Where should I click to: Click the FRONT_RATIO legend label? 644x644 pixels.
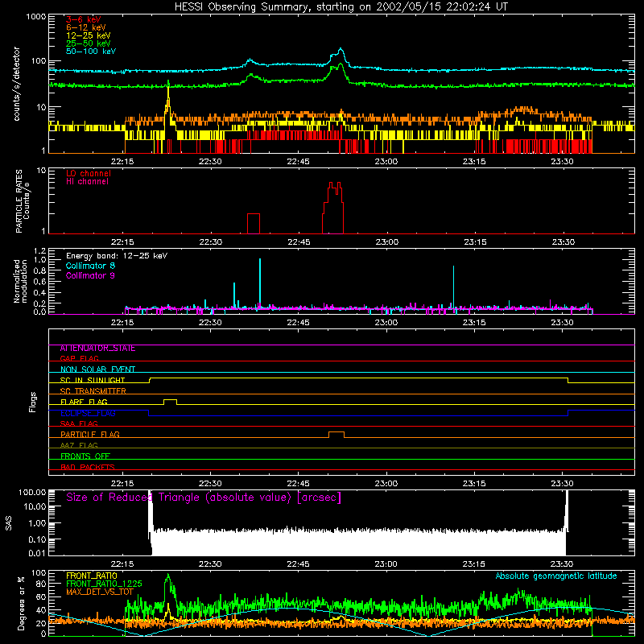[92, 576]
